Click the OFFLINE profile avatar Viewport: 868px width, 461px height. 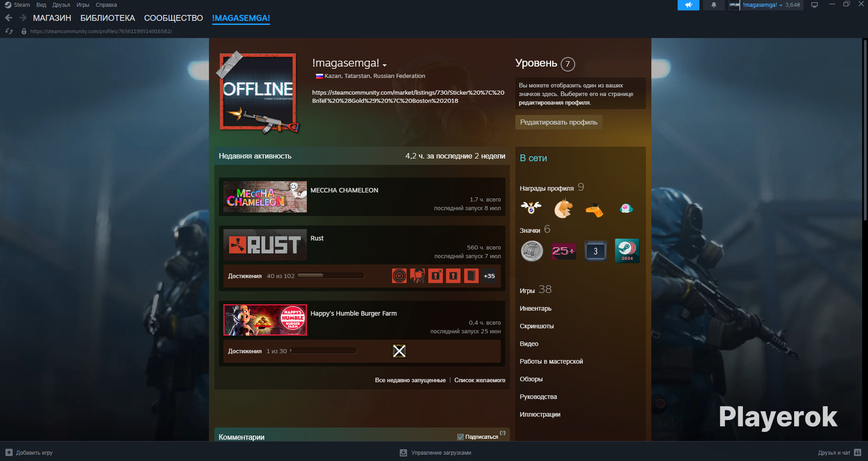pos(258,92)
